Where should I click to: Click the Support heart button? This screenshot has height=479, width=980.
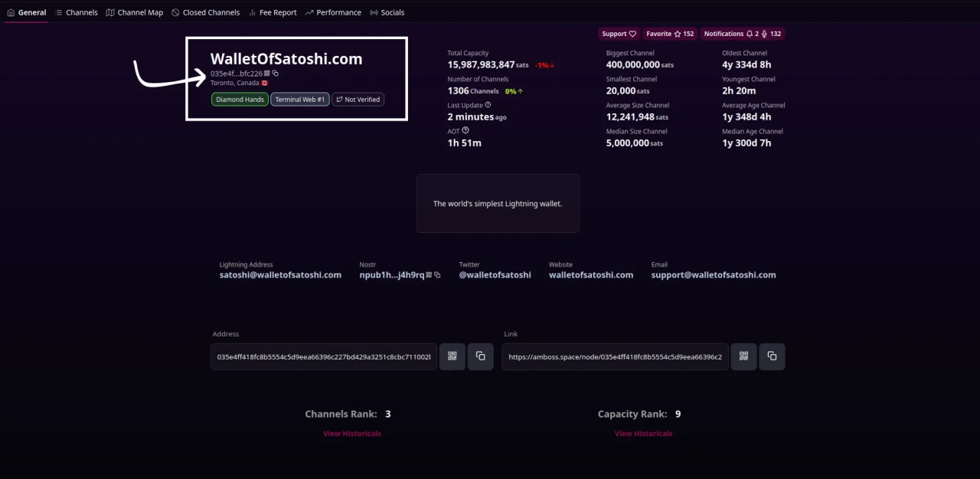click(619, 34)
